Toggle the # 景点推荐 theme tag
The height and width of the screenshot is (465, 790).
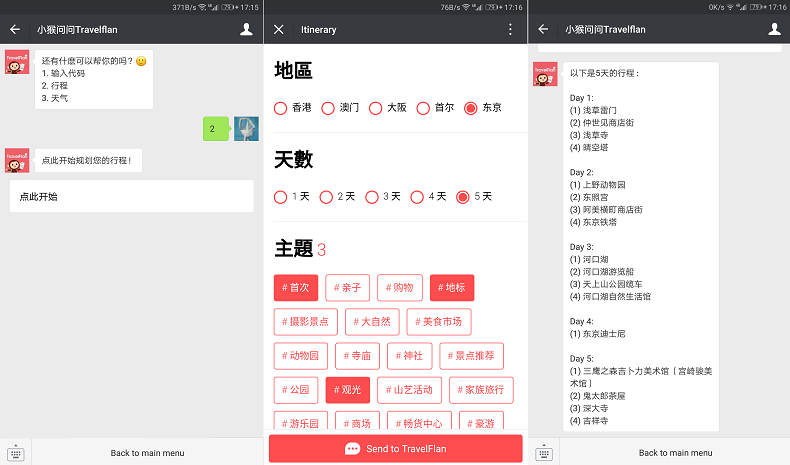[x=472, y=356]
